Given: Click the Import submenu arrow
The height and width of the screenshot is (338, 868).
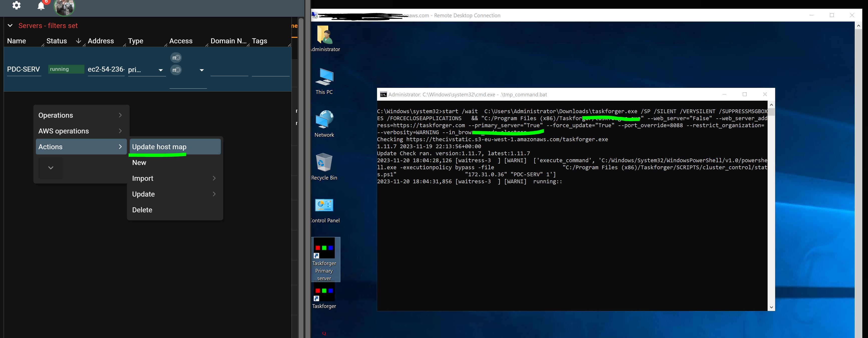Looking at the screenshot, I should 214,178.
